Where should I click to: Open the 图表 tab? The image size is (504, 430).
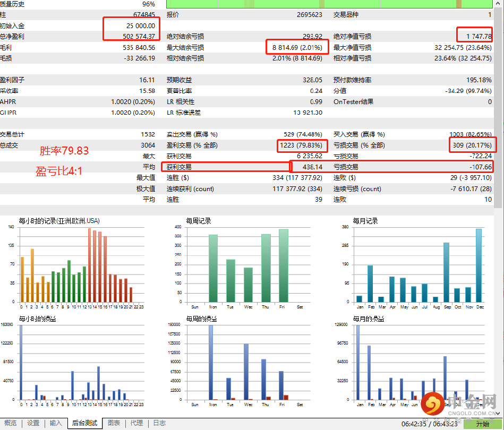tap(114, 423)
